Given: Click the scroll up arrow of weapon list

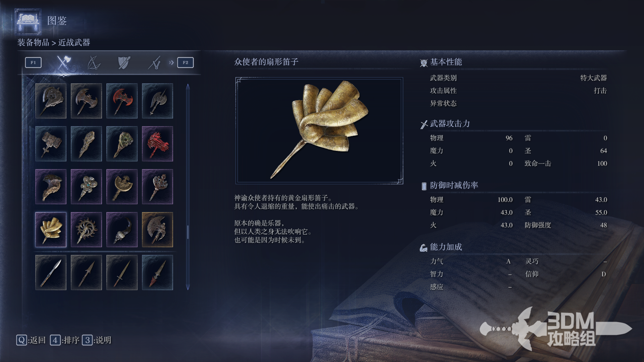Looking at the screenshot, I should [x=188, y=87].
